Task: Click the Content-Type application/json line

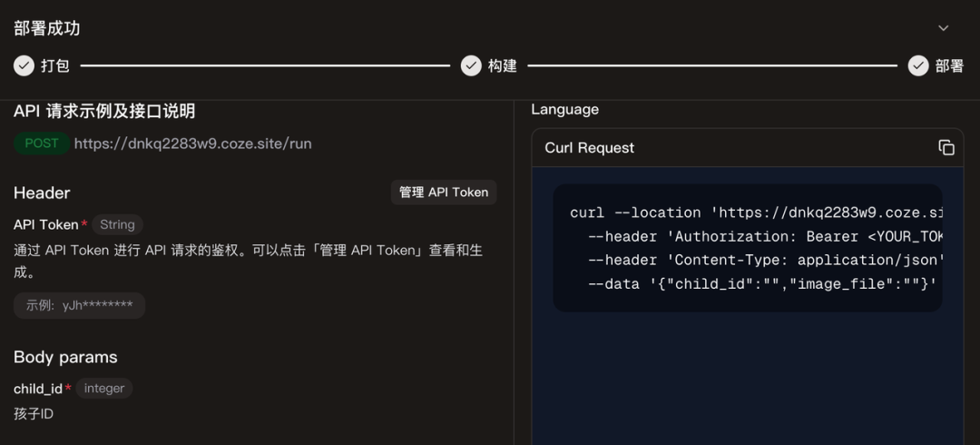Action: click(766, 261)
